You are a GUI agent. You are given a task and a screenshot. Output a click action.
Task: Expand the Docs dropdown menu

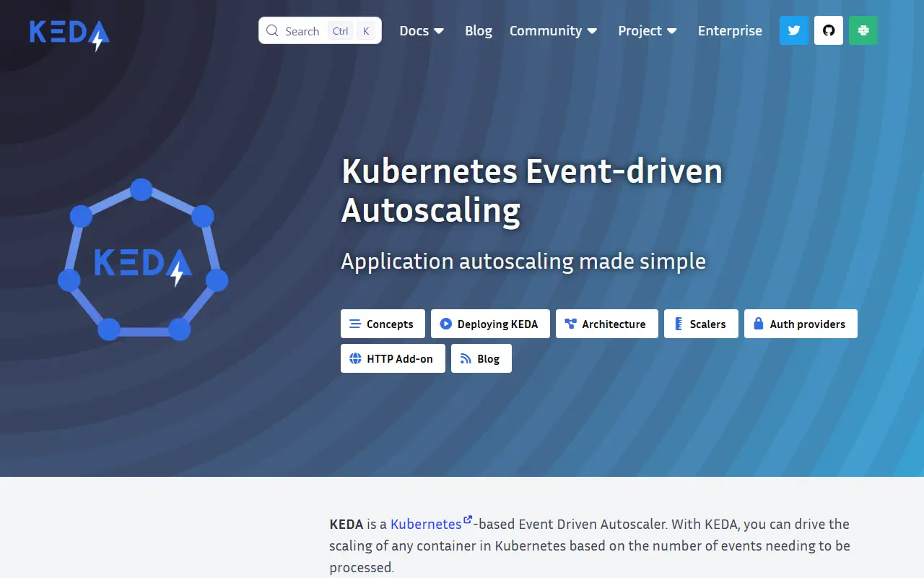point(422,30)
